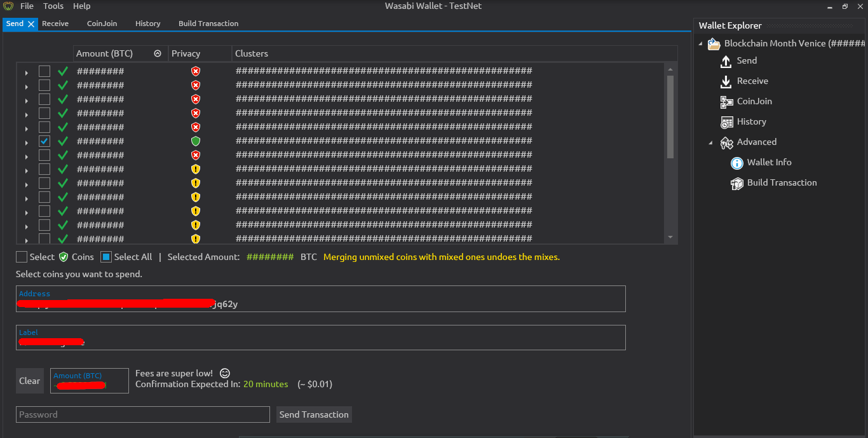Image resolution: width=868 pixels, height=438 pixels.
Task: Click the (~ $0.01) fee estimate
Action: pos(315,384)
